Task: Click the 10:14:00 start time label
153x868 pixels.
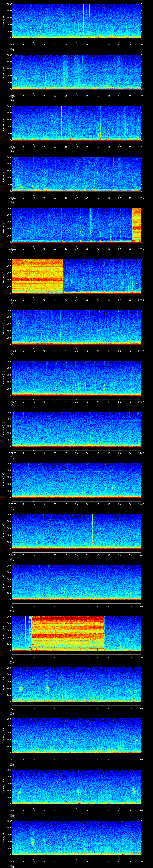Action: [x=12, y=44]
